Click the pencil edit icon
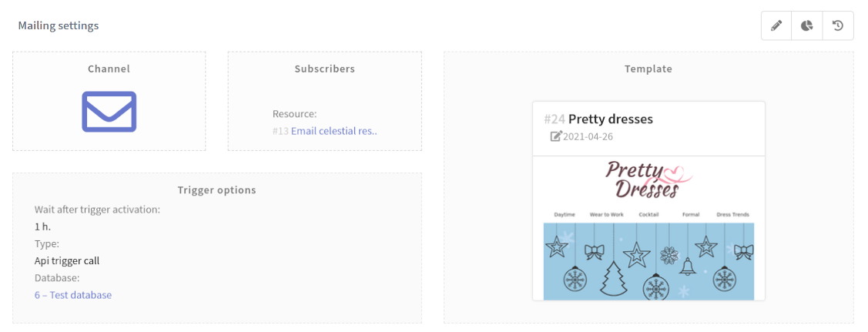This screenshot has width=868, height=332. click(x=776, y=26)
